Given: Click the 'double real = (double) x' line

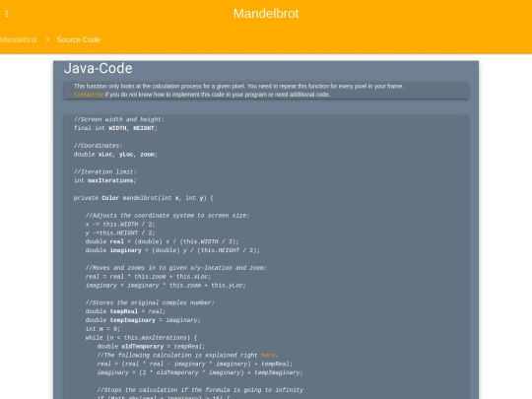Looking at the screenshot, I should (163, 241).
